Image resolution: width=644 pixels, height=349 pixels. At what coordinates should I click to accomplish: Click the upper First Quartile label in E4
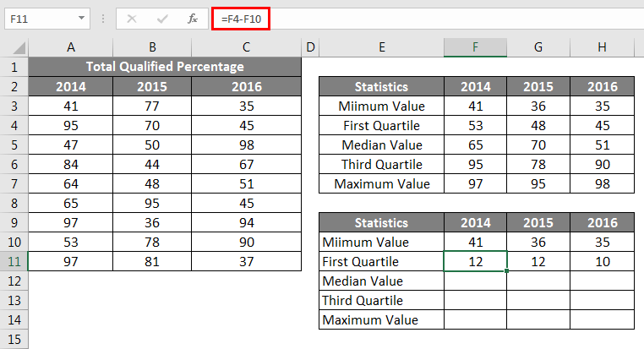381,126
